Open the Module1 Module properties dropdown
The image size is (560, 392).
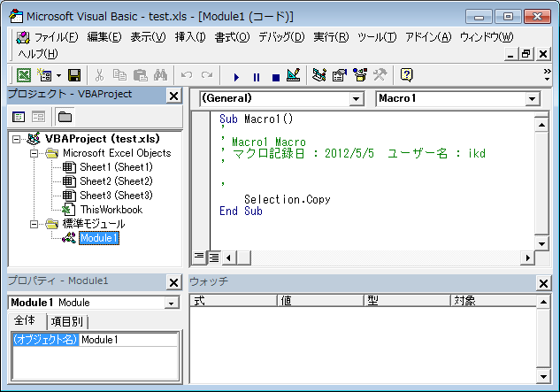[x=172, y=304]
